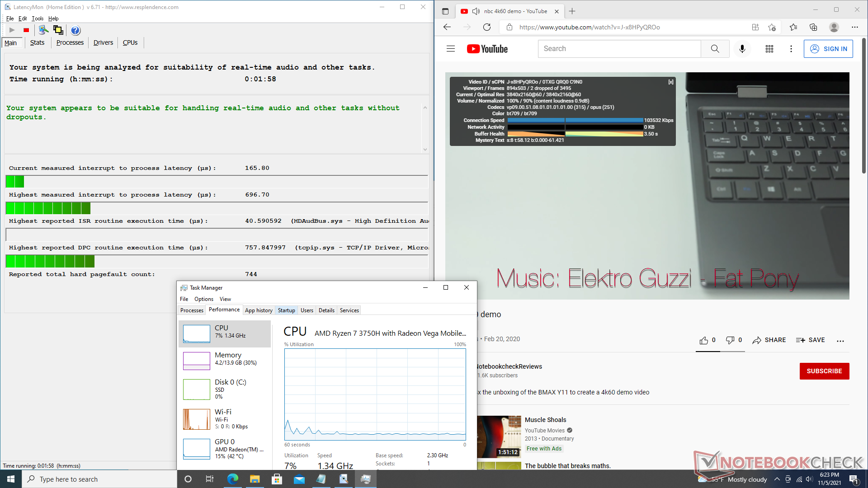The height and width of the screenshot is (488, 868).
Task: Open LatencyMon Processes tab
Action: tap(70, 42)
